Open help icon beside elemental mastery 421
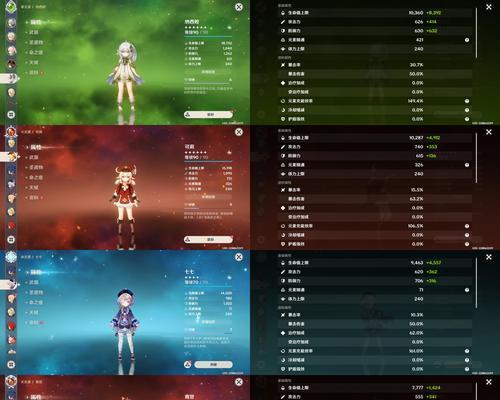500x400 pixels. (467, 40)
